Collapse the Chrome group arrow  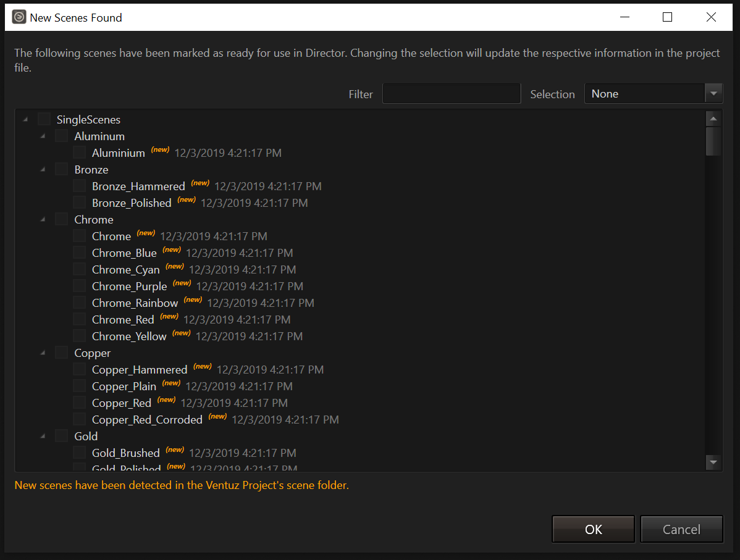[x=43, y=219]
